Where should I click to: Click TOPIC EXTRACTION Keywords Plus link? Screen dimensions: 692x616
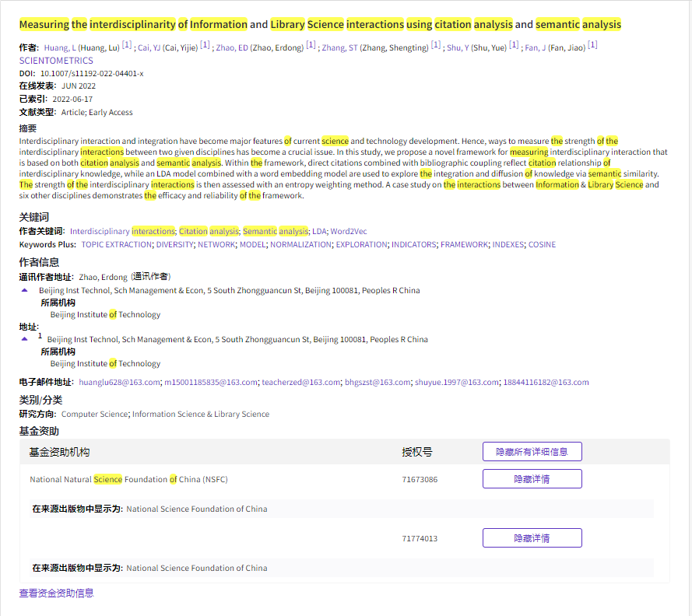(x=117, y=245)
